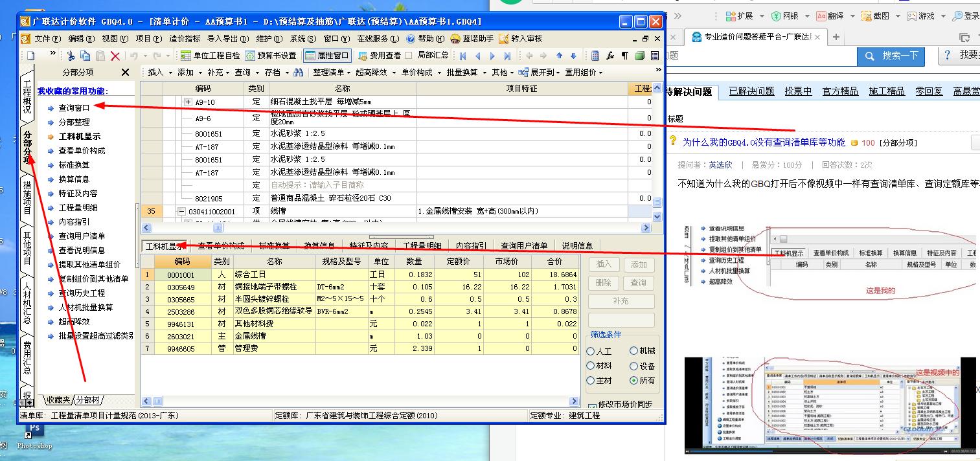This screenshot has width=980, height=461.
Task: Open 人材机汇总 vertical tab
Action: (x=27, y=303)
